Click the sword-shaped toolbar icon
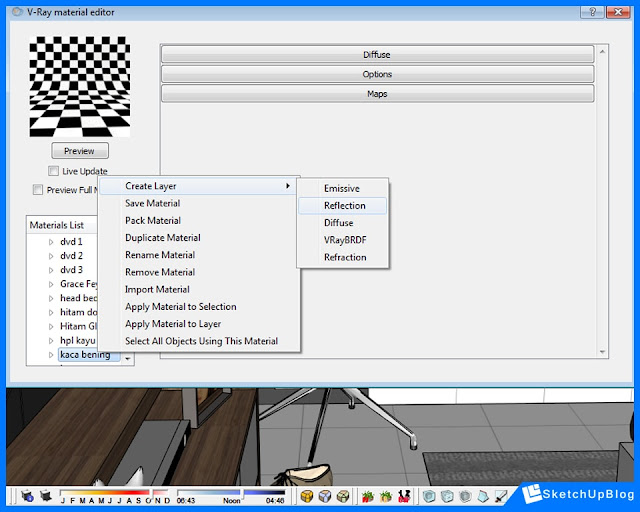640x512 pixels. click(x=501, y=496)
